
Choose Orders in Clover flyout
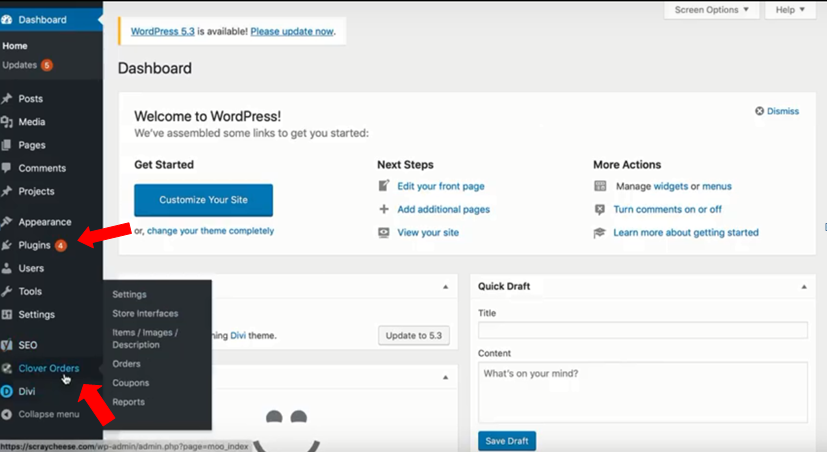(x=126, y=364)
